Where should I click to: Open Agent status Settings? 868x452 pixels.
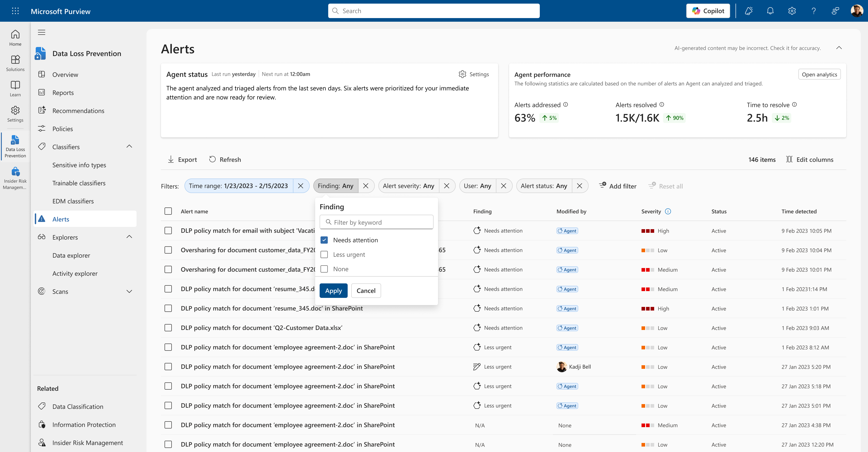pyautogui.click(x=474, y=74)
